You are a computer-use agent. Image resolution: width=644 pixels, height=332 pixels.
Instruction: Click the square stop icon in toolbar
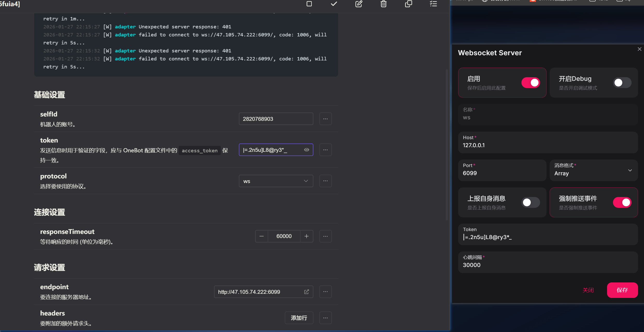click(309, 4)
